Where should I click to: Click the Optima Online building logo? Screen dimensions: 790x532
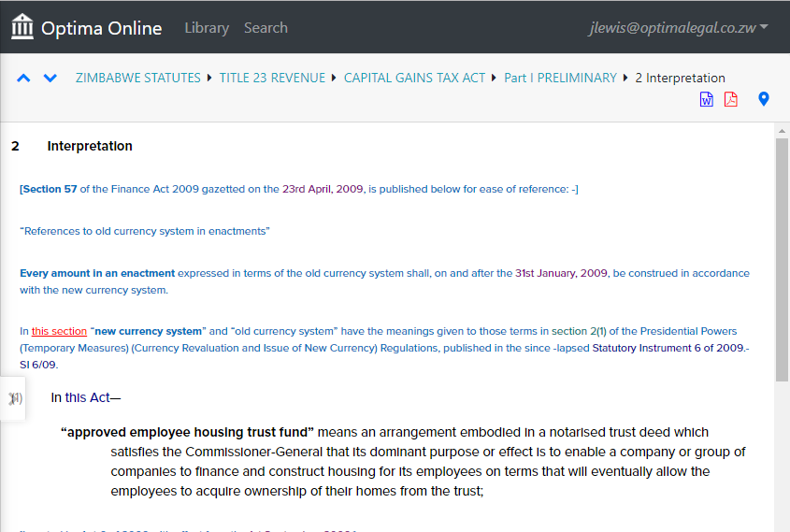[x=22, y=28]
